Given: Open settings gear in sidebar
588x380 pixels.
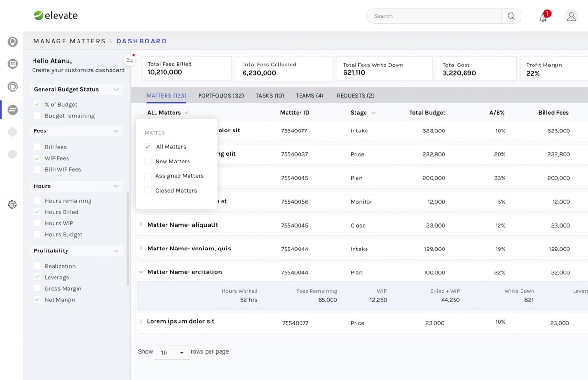Looking at the screenshot, I should click(12, 205).
